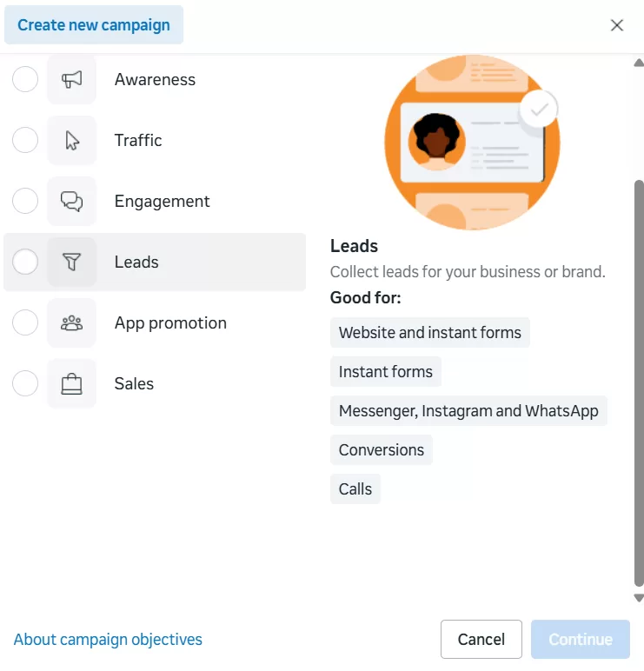Select the Awareness radio button

click(25, 80)
